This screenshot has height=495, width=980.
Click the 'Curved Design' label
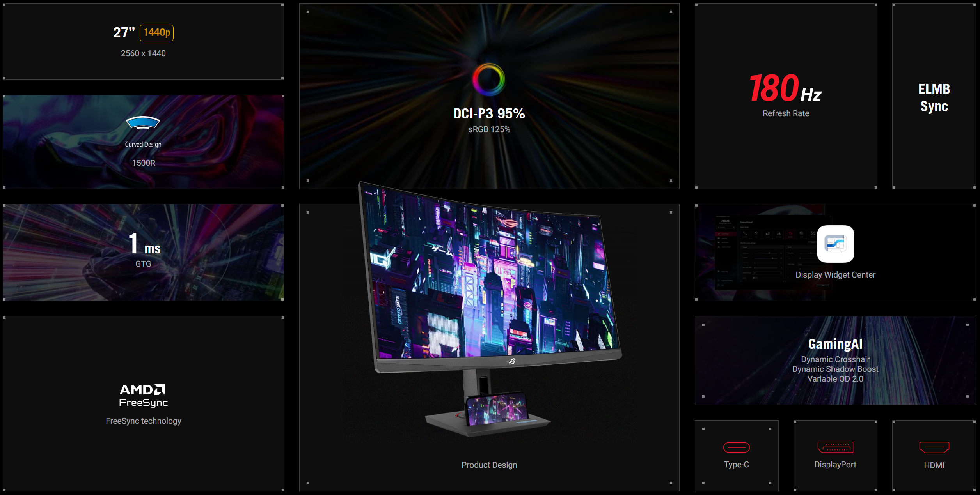point(143,145)
